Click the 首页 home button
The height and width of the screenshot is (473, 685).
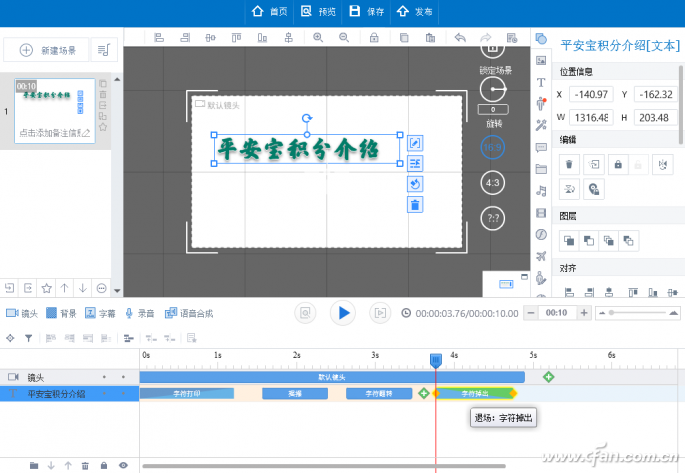tap(269, 12)
